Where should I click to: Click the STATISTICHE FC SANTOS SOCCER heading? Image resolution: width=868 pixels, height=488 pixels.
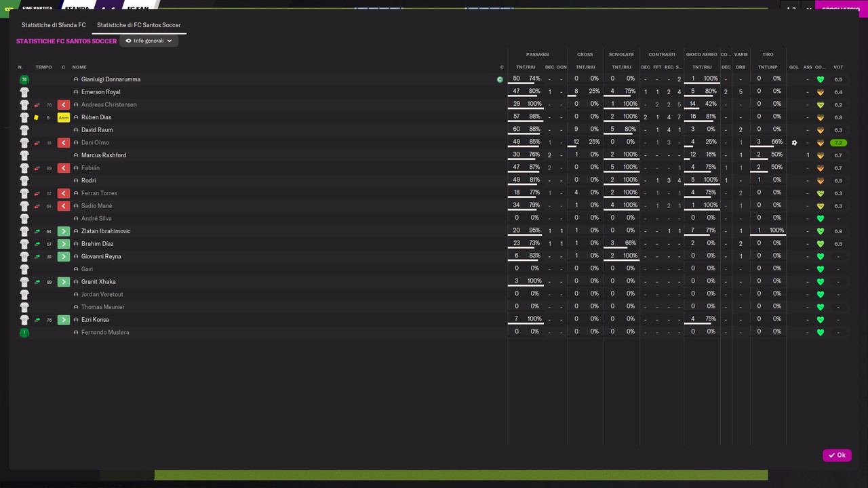(66, 41)
